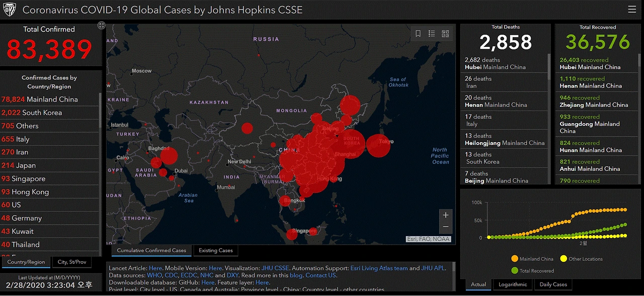Select the '93 Singapore' row
644x296 pixels.
tap(50, 179)
